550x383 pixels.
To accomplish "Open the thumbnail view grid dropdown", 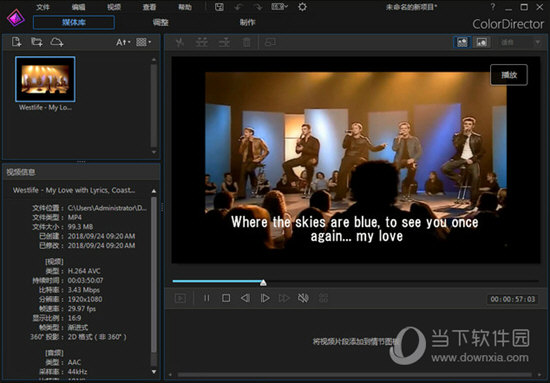I will click(143, 42).
